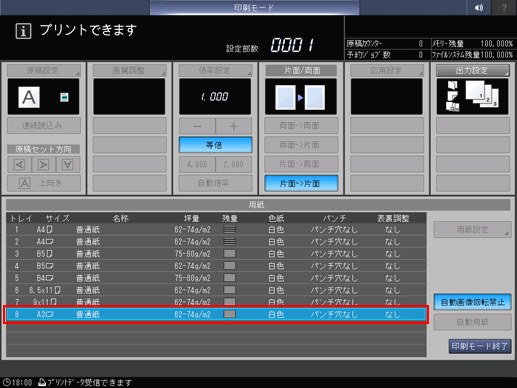Click the 坪量 column header

pyautogui.click(x=192, y=219)
